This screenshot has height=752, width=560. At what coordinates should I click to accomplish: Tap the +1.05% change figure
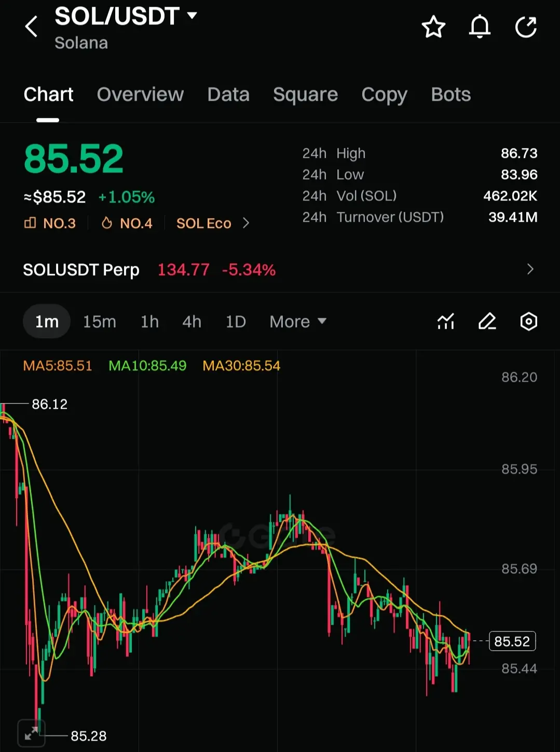click(x=127, y=197)
